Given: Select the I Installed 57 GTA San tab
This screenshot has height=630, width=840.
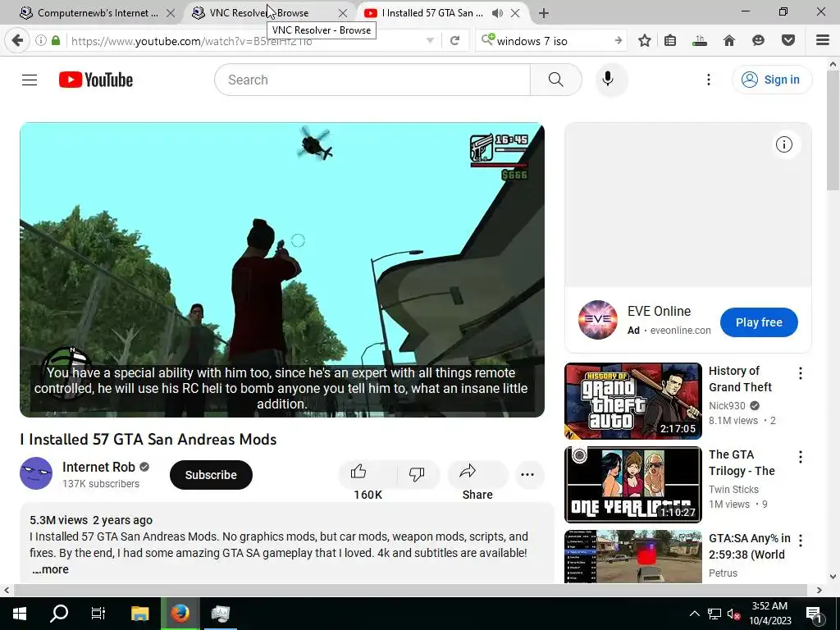Looking at the screenshot, I should (x=432, y=13).
